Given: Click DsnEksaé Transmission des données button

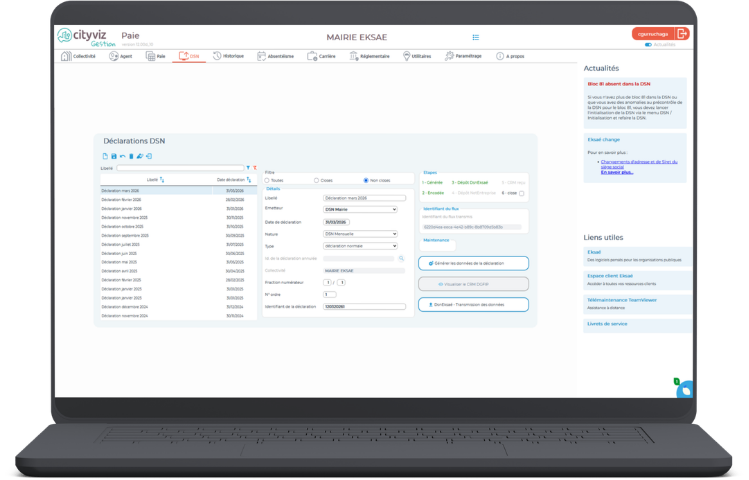Looking at the screenshot, I should click(x=472, y=304).
